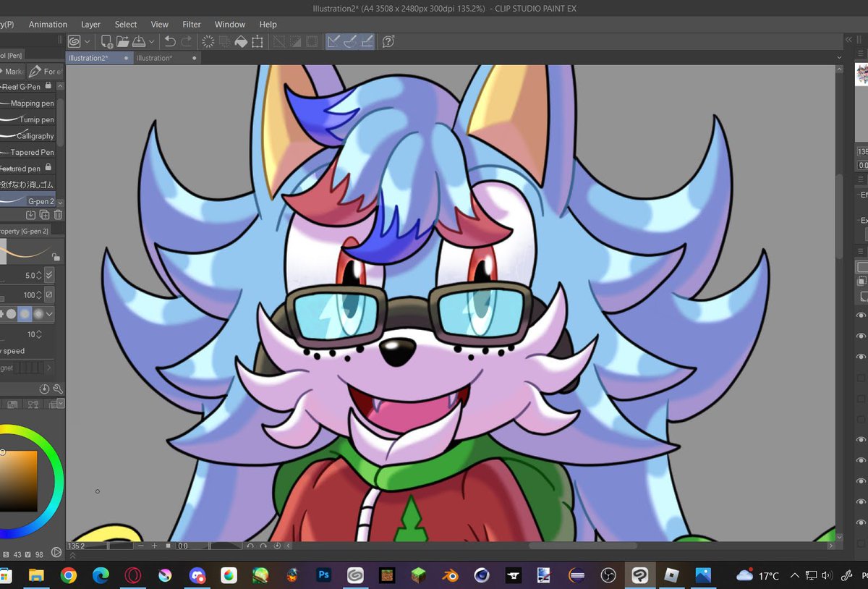Open the Select menu
Screen dimensions: 868x589
(x=126, y=24)
